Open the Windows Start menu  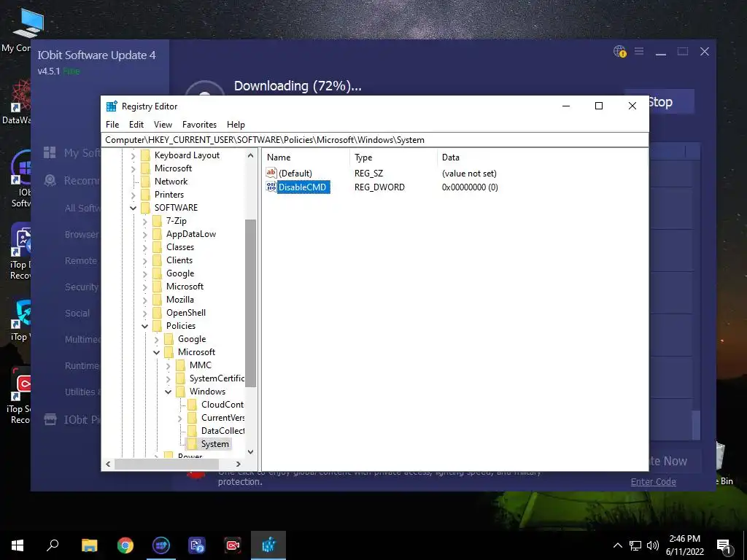pyautogui.click(x=18, y=545)
